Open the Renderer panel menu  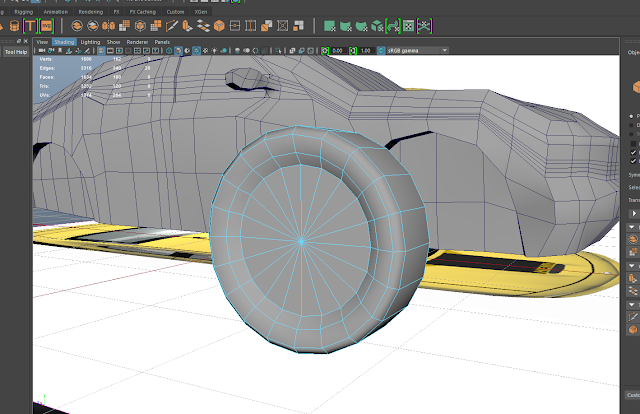pyautogui.click(x=137, y=42)
